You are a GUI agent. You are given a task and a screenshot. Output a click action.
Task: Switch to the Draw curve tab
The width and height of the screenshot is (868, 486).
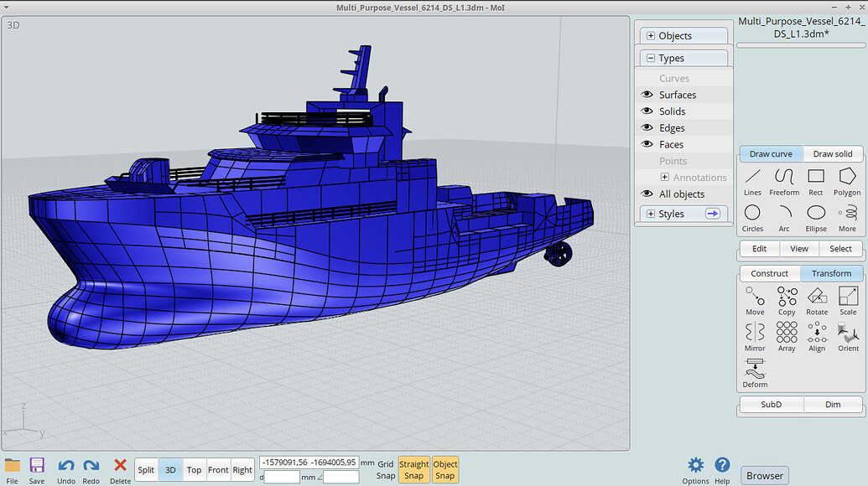point(771,153)
